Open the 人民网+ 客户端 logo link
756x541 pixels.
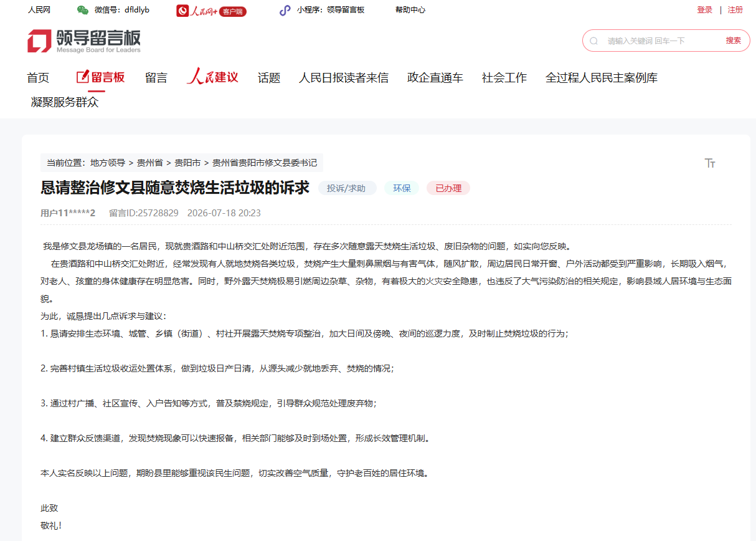[x=211, y=11]
